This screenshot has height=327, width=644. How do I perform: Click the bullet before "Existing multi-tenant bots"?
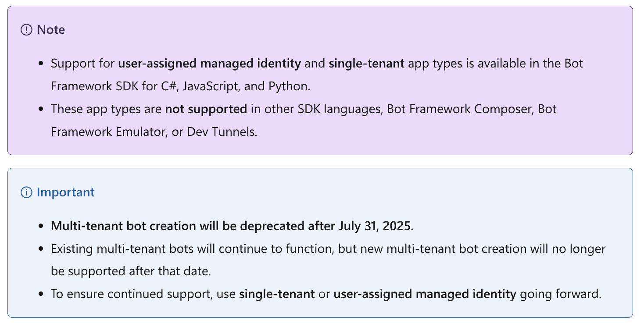coord(41,249)
